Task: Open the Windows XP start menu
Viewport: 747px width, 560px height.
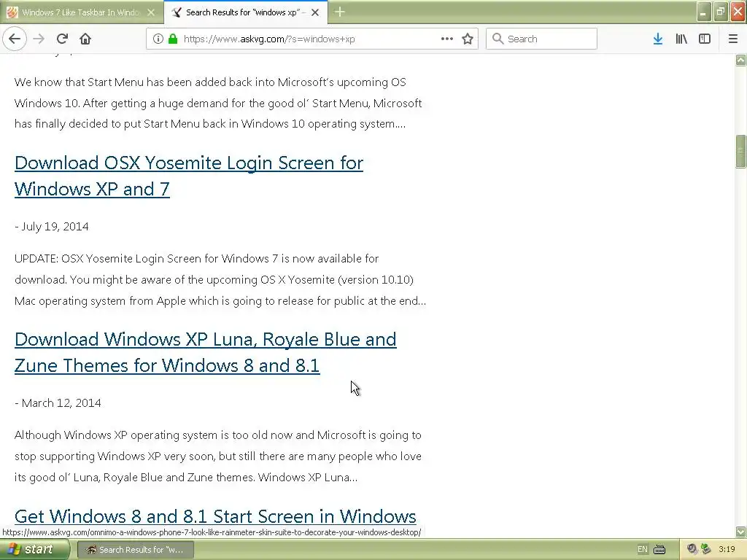Action: click(35, 550)
